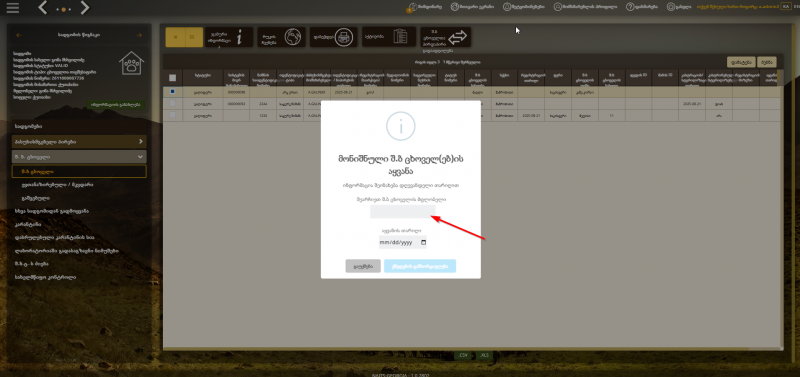
Task: Click date cell '2025-08-21' at right of second row
Action: [x=692, y=104]
